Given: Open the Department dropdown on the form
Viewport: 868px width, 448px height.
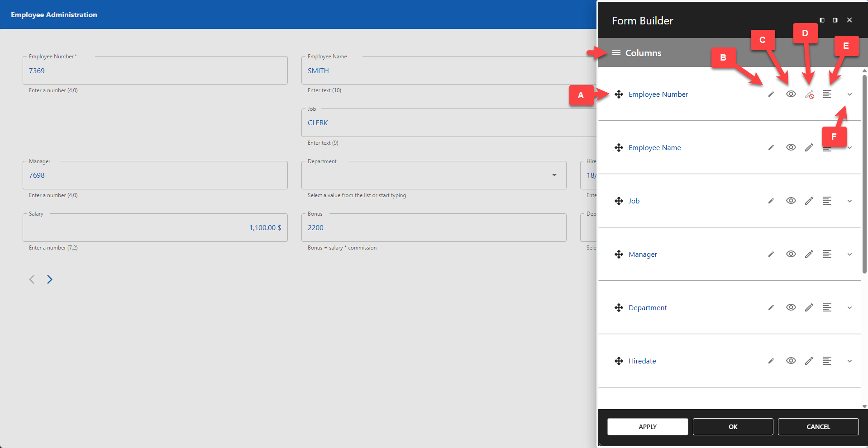Looking at the screenshot, I should coord(554,175).
